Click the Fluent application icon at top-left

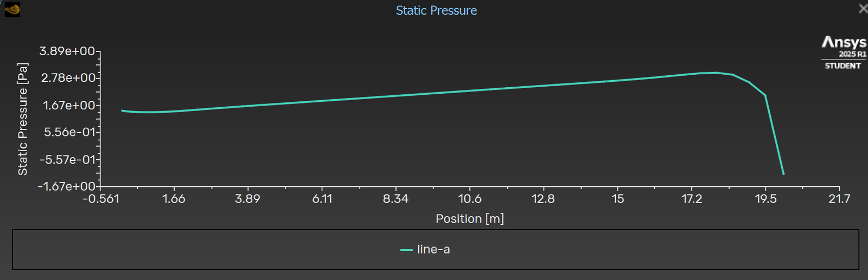(x=12, y=9)
